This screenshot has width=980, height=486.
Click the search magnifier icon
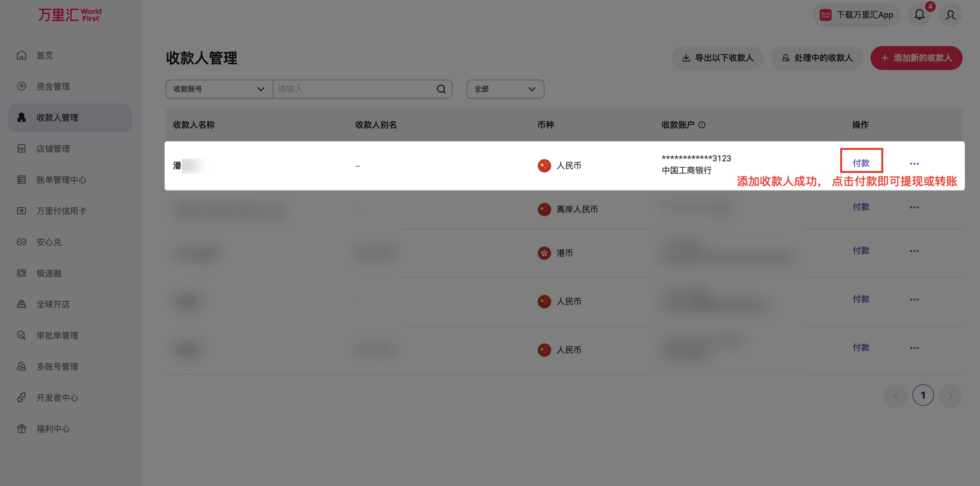[441, 89]
